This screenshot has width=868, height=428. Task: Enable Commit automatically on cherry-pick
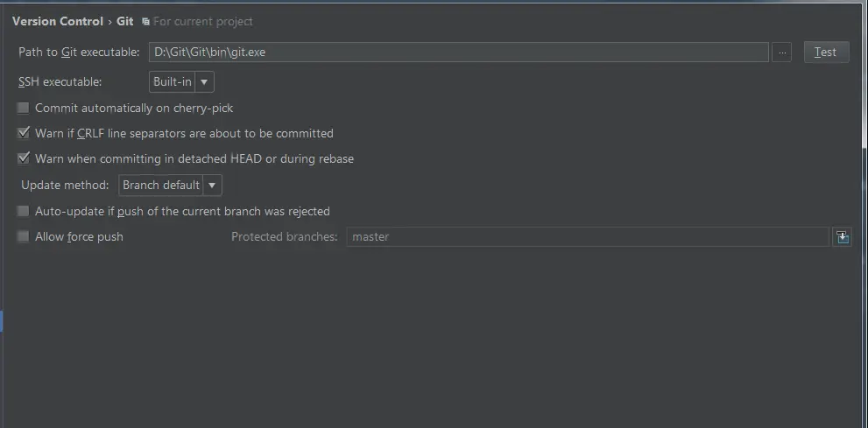tap(24, 109)
